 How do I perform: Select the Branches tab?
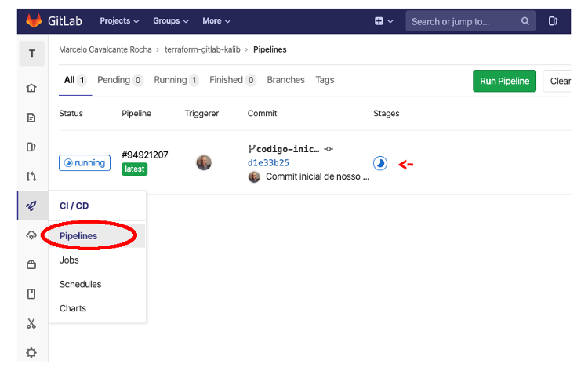pyautogui.click(x=285, y=80)
